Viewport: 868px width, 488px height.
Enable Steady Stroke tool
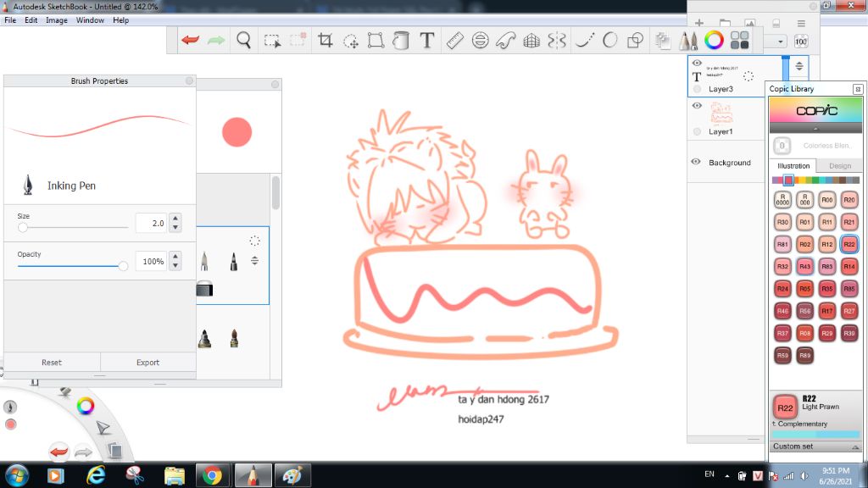[x=585, y=40]
